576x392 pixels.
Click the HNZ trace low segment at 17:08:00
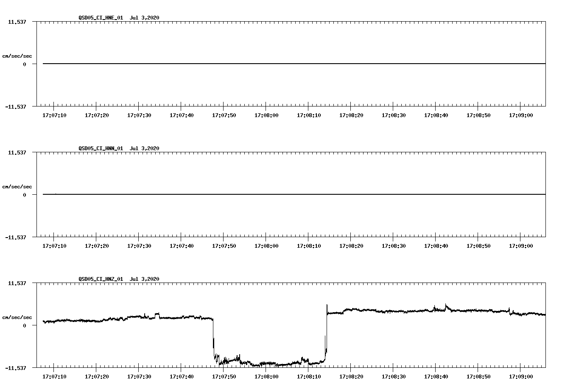coord(266,364)
